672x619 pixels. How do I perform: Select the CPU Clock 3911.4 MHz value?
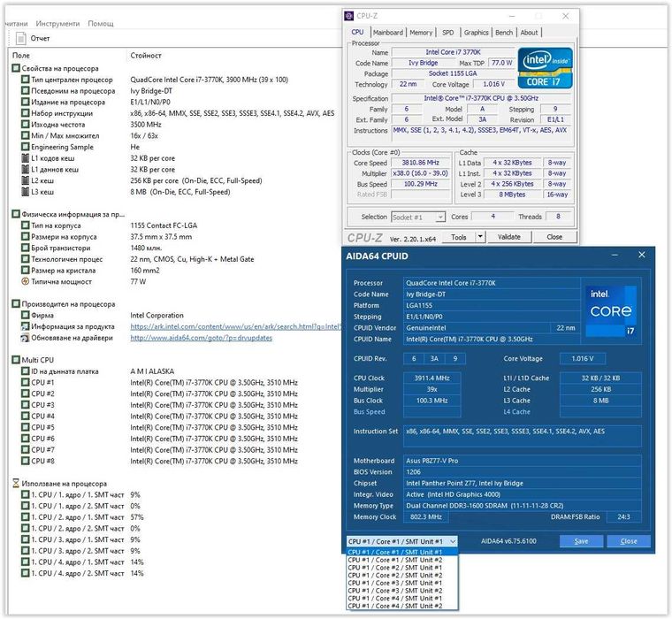click(432, 378)
